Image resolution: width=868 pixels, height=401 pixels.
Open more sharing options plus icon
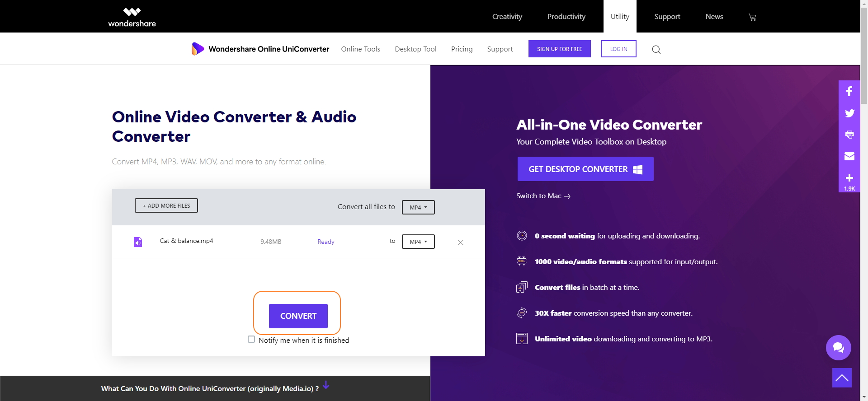click(849, 178)
